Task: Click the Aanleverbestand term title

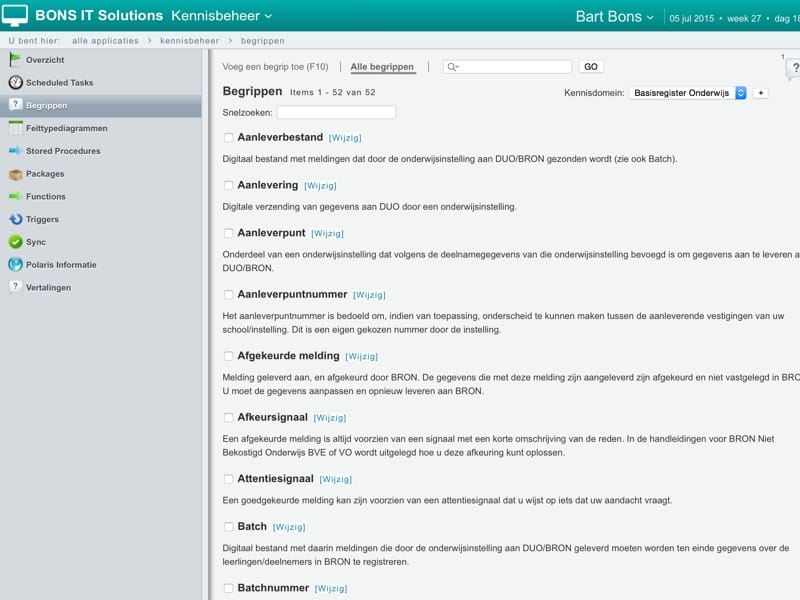Action: click(x=280, y=137)
